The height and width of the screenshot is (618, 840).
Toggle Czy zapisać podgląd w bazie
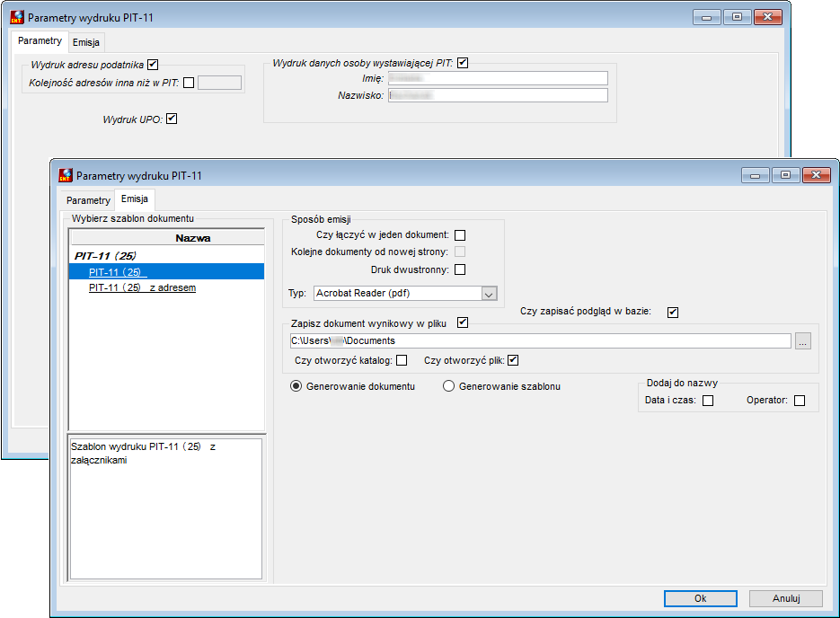pos(673,313)
